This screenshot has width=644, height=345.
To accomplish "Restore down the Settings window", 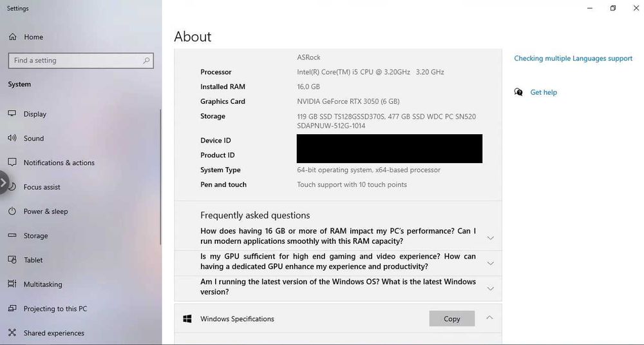I will click(613, 8).
